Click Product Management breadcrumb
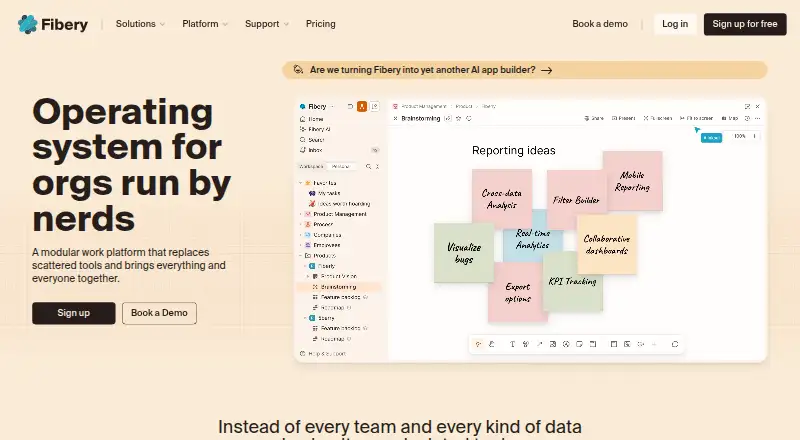Screen dimensions: 800x440 pos(423,107)
